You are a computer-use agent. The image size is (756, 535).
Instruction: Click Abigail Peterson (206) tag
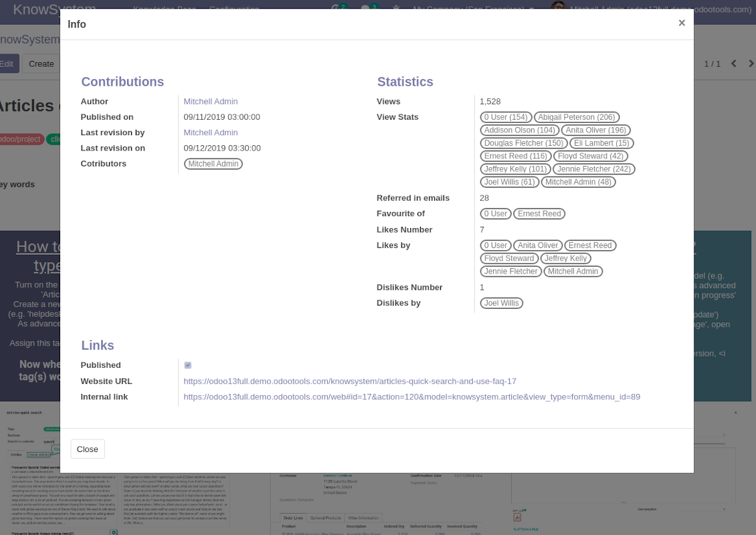pyautogui.click(x=577, y=117)
